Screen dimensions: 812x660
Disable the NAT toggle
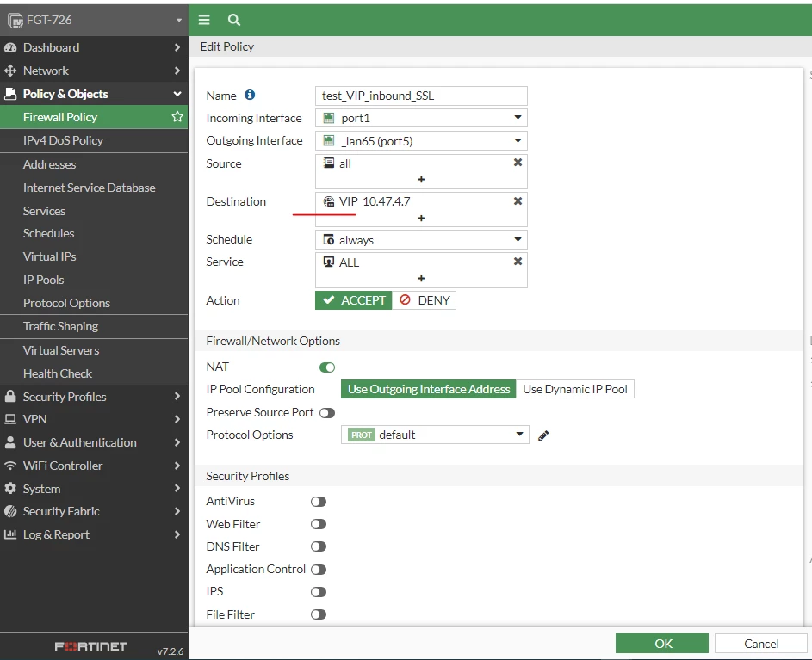327,367
